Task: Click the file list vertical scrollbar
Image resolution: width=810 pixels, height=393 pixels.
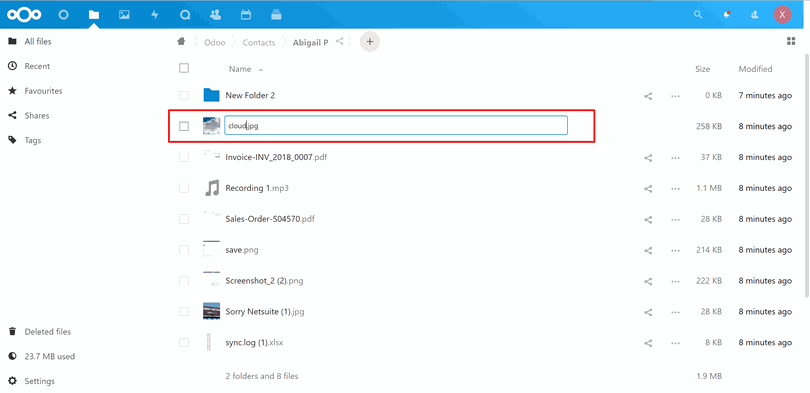Action: pyautogui.click(x=807, y=176)
